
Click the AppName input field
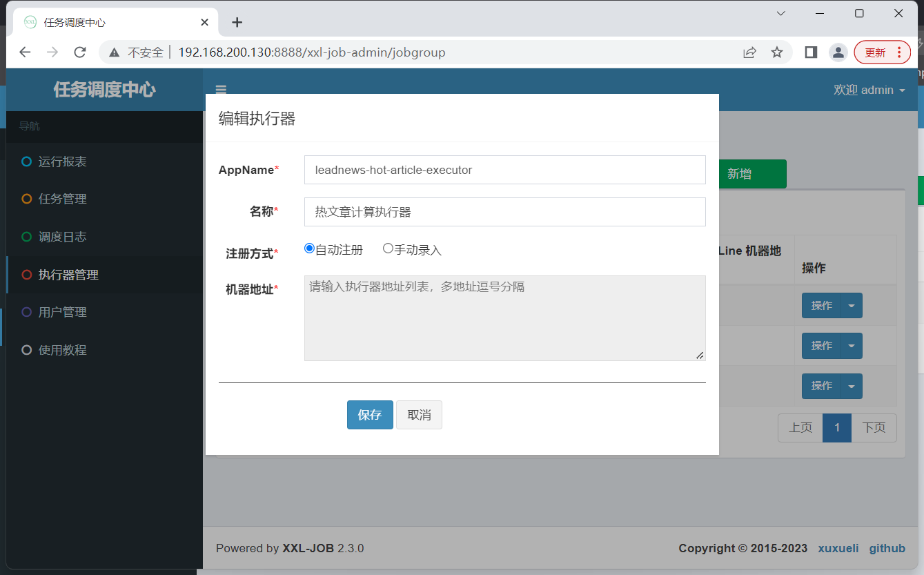pyautogui.click(x=504, y=170)
